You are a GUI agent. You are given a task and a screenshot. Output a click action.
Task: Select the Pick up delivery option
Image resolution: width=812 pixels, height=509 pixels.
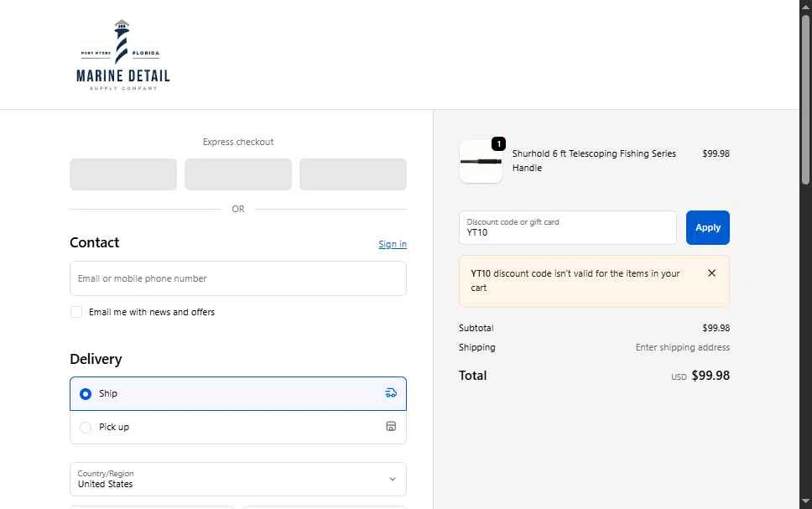tap(238, 427)
